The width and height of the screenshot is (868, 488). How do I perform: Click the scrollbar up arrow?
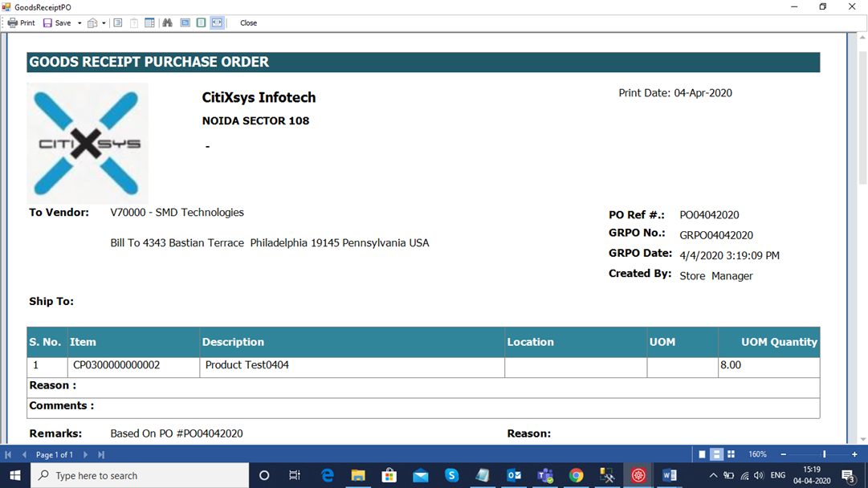click(x=862, y=38)
